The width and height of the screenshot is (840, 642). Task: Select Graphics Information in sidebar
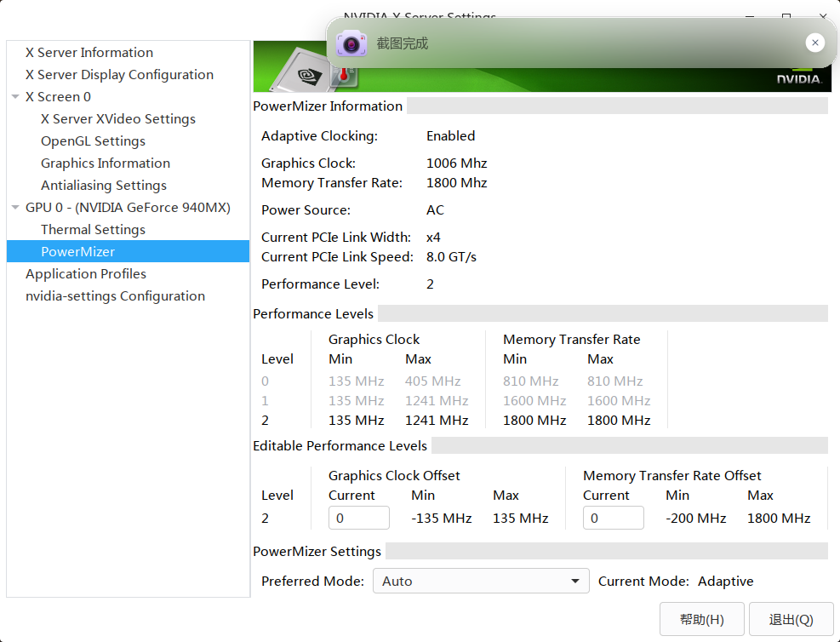(106, 163)
